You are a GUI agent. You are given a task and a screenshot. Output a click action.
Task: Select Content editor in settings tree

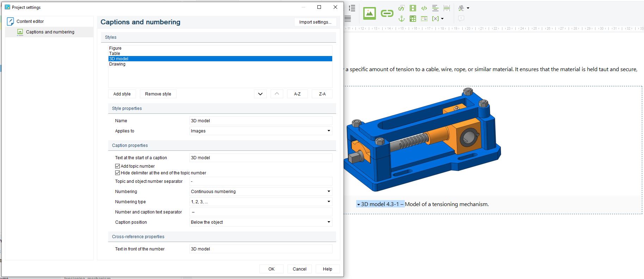30,21
